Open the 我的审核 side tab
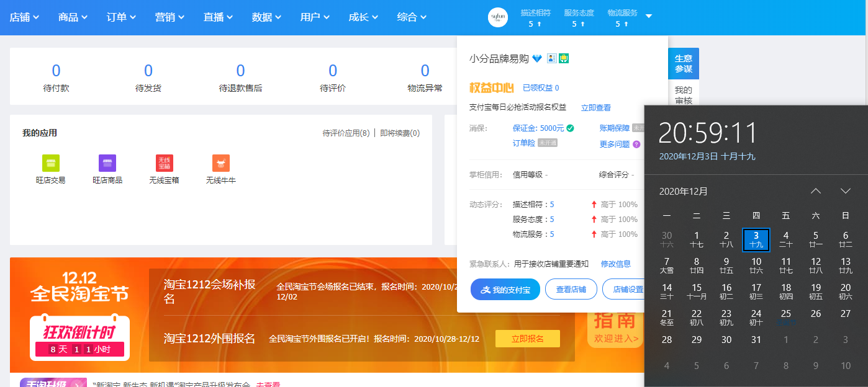Screen dimensions: 868x387 684,95
